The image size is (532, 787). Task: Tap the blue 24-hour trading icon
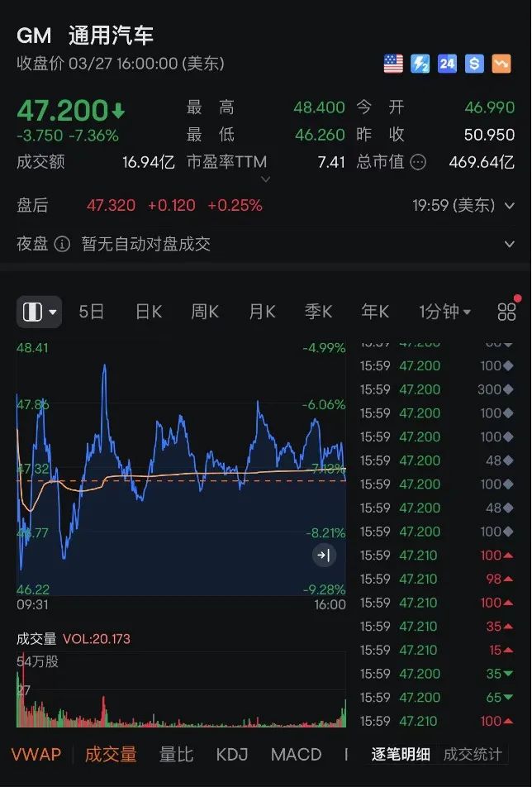pos(447,64)
